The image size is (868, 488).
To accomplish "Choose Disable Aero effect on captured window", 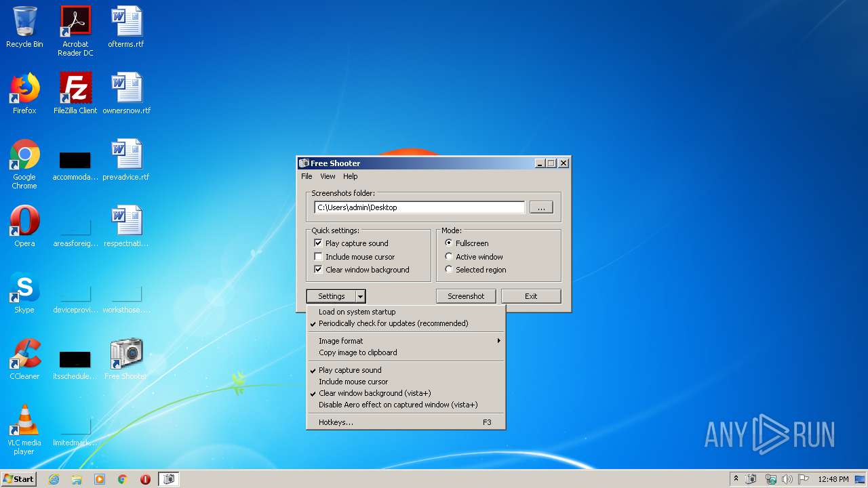I will pos(406,405).
